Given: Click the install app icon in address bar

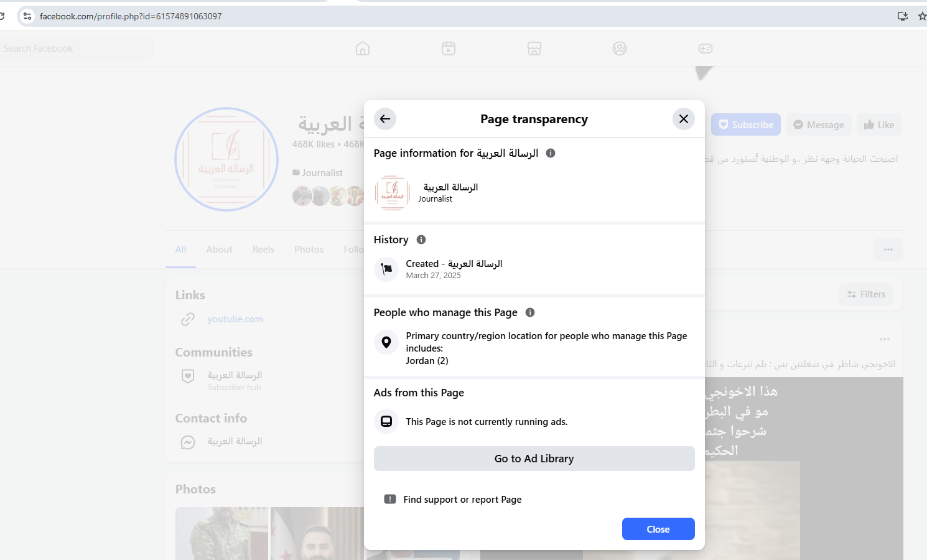Looking at the screenshot, I should (903, 16).
